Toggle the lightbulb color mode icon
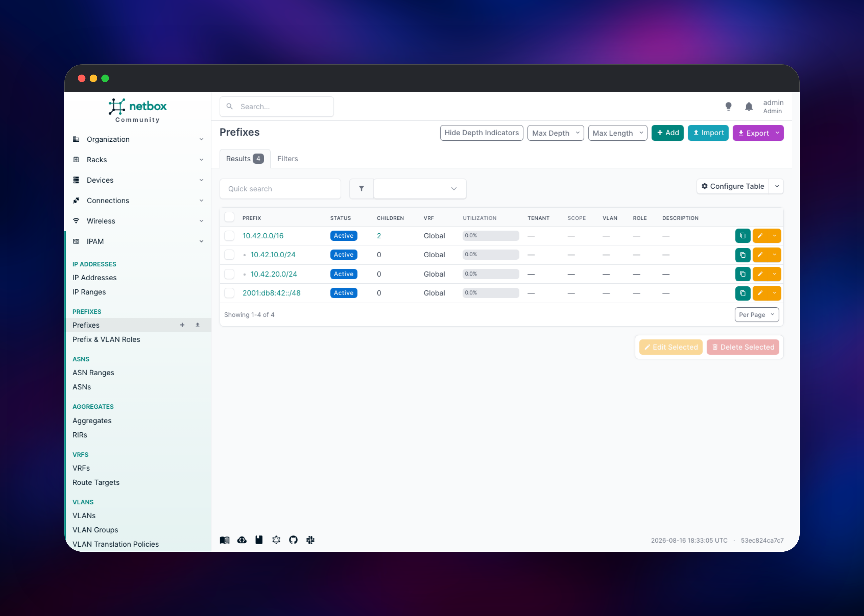 click(x=728, y=107)
